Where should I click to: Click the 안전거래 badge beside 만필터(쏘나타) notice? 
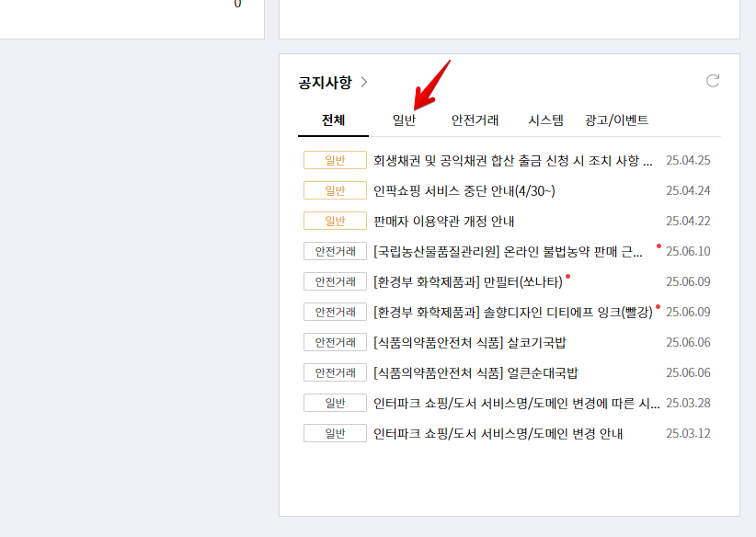tap(335, 282)
